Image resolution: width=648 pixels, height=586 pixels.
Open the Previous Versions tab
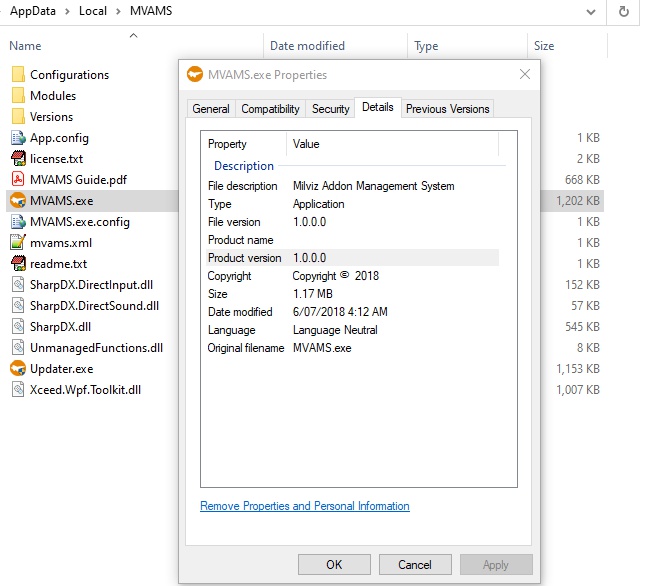[x=448, y=109]
